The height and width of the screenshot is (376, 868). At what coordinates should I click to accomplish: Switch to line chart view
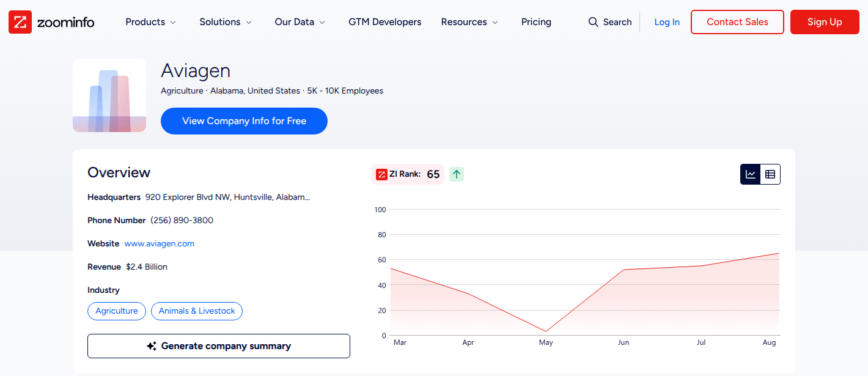pyautogui.click(x=751, y=174)
